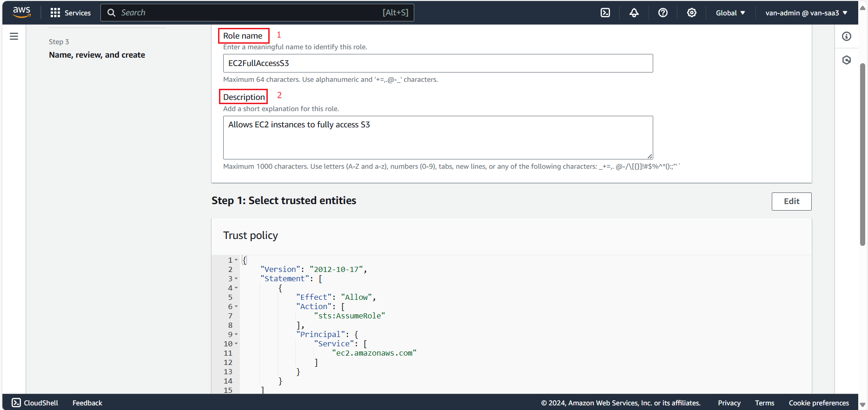Image resolution: width=868 pixels, height=410 pixels.
Task: Open settings gear in top bar
Action: coord(692,13)
